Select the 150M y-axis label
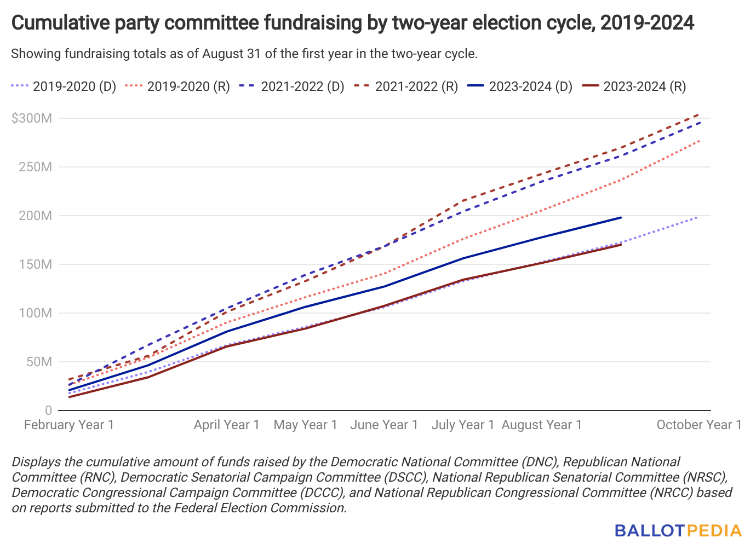The width and height of the screenshot is (756, 555). (x=36, y=264)
